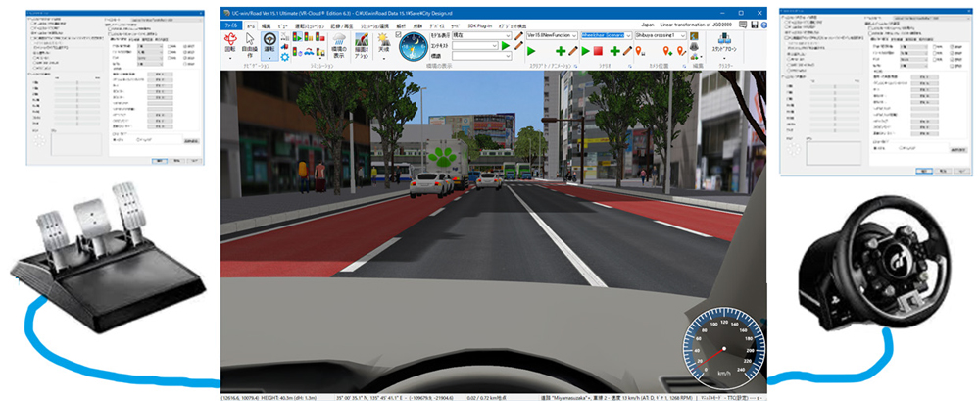Switch to the 記録/再生 tab
The width and height of the screenshot is (980, 401).
coord(341,26)
